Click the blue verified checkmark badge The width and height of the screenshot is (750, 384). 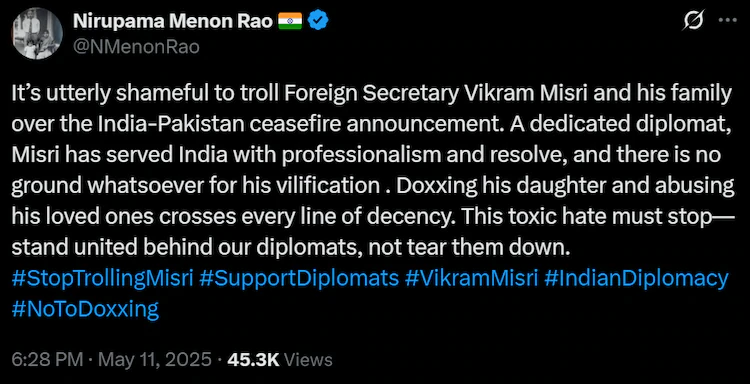[318, 21]
